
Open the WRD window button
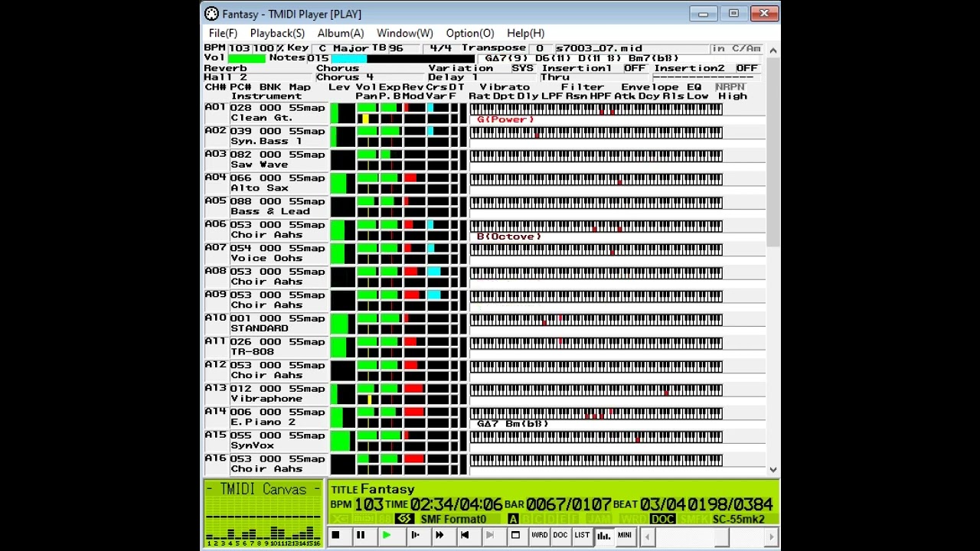point(540,536)
